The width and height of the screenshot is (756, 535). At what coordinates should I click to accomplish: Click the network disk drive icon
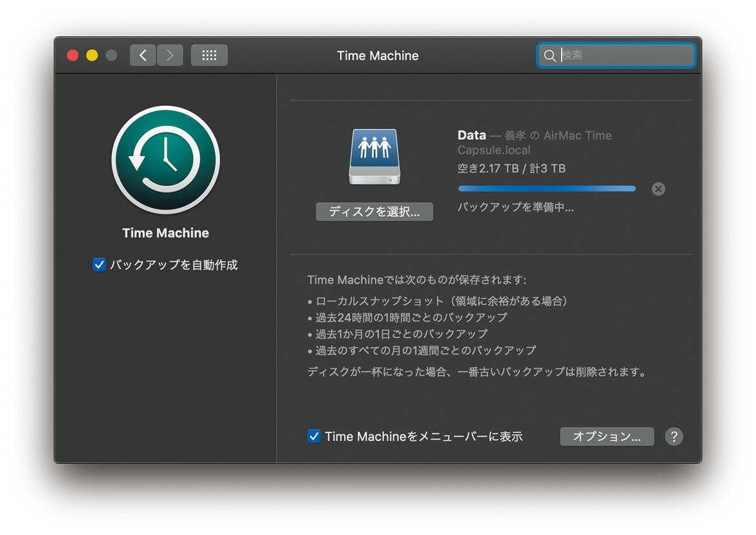374,157
